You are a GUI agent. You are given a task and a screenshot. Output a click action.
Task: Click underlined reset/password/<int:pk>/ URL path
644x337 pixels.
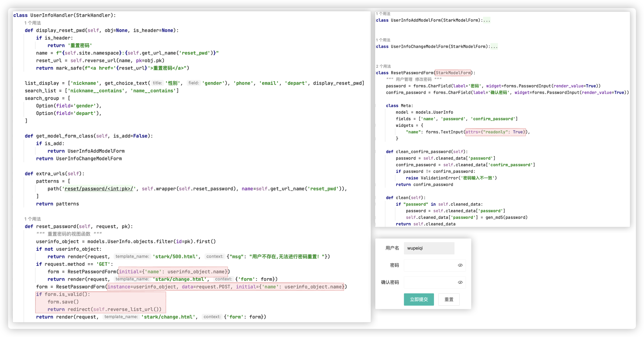pos(99,189)
